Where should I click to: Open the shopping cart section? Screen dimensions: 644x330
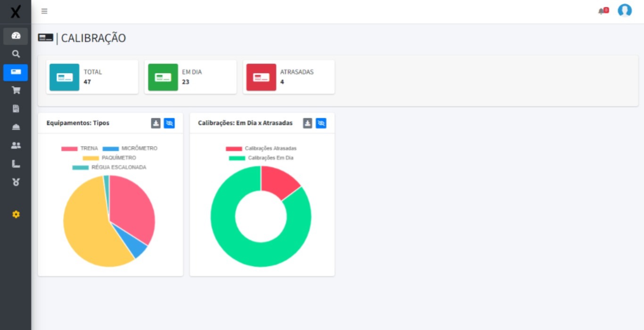[x=16, y=91]
